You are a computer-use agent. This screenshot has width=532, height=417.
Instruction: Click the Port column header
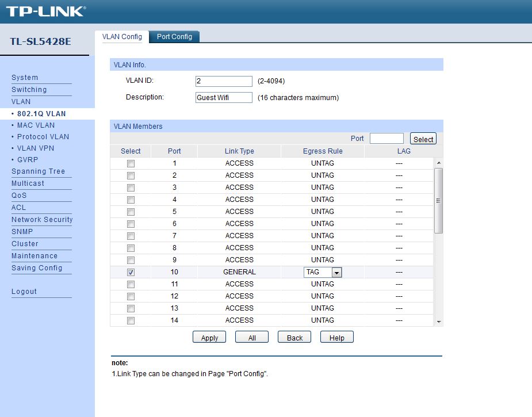pyautogui.click(x=174, y=151)
